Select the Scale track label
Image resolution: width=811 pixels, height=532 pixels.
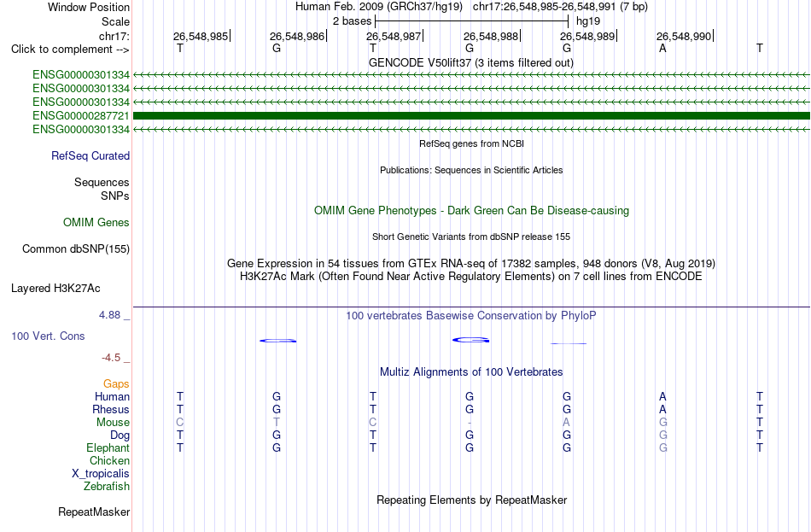click(x=115, y=21)
